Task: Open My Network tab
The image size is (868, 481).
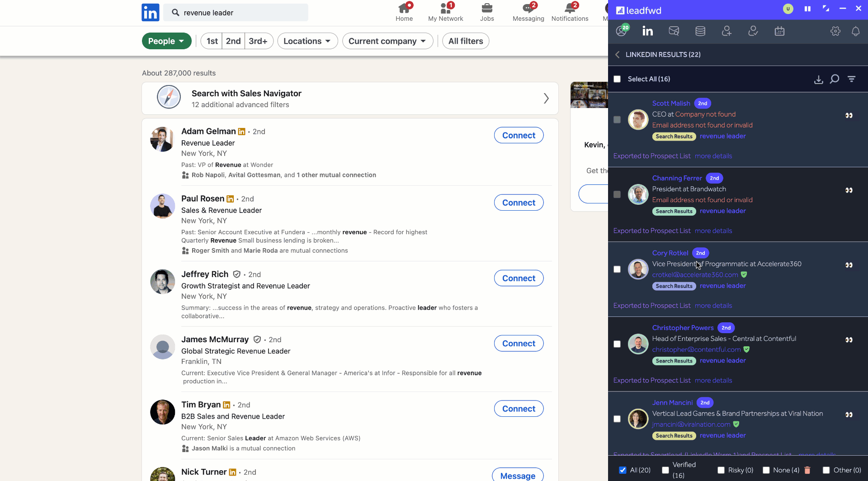Action: pyautogui.click(x=446, y=12)
